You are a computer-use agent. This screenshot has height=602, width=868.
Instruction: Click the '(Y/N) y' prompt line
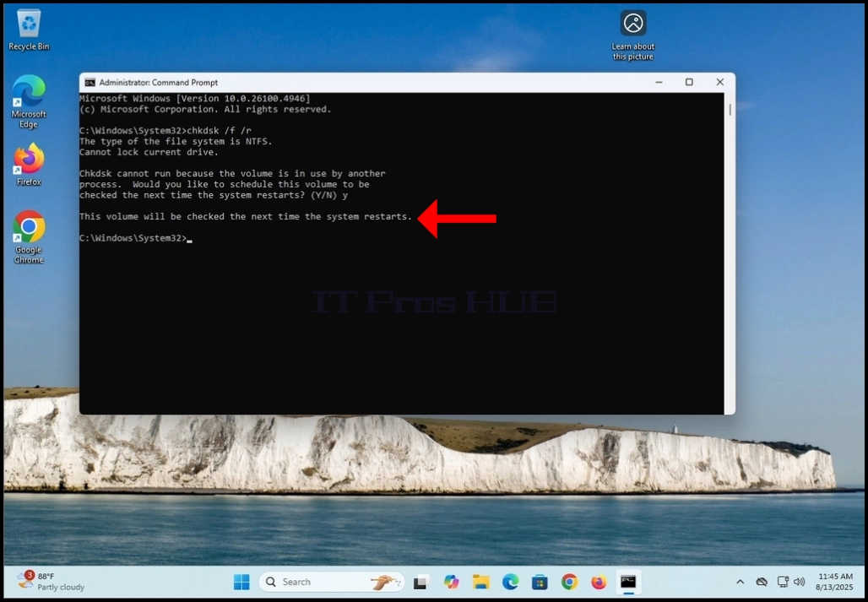tap(214, 195)
